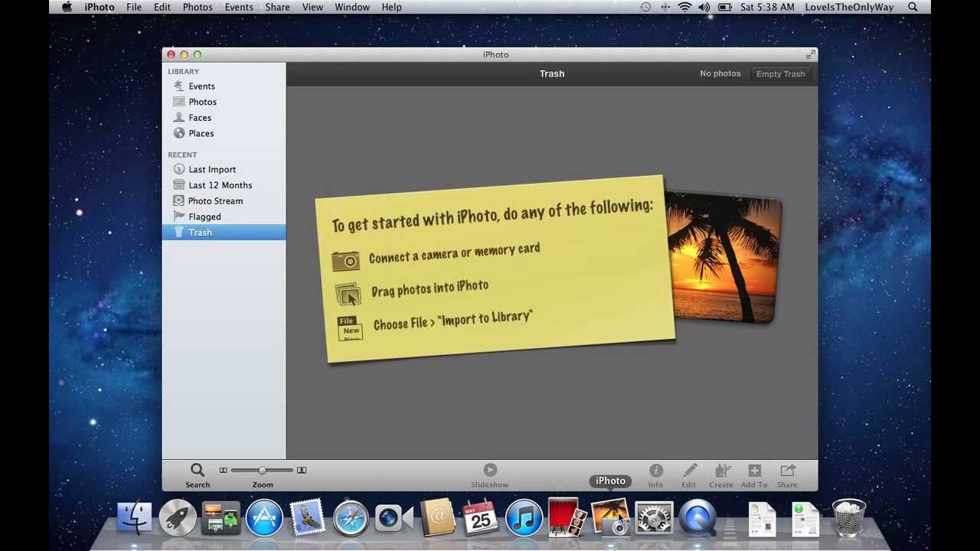Open System Preferences gear in Dock

[x=654, y=518]
